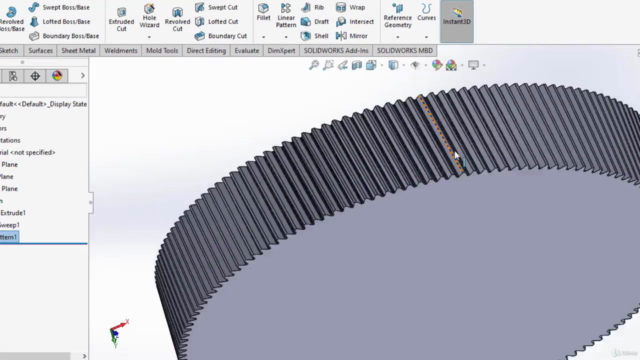Image resolution: width=640 pixels, height=360 pixels.
Task: Select the Mirror tool
Action: [x=351, y=36]
